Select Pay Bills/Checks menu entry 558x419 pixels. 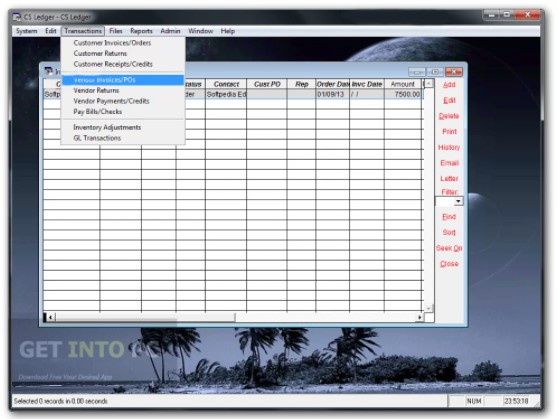coord(123,112)
